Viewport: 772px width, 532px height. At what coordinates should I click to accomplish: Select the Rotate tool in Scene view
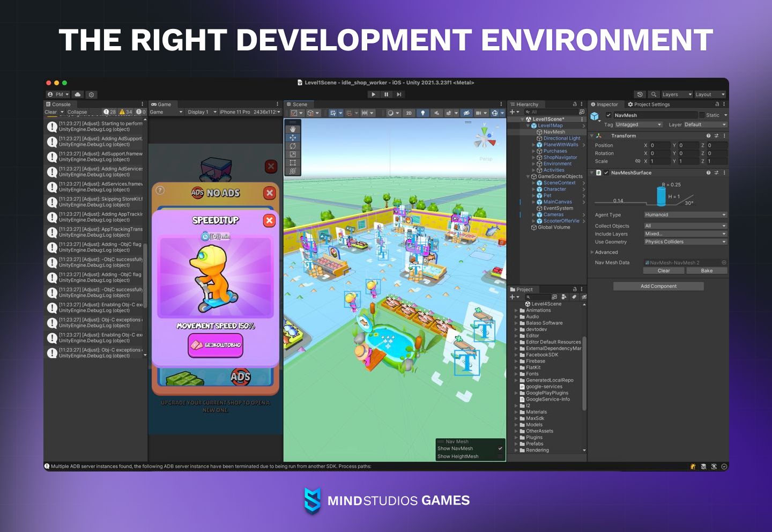[x=293, y=146]
